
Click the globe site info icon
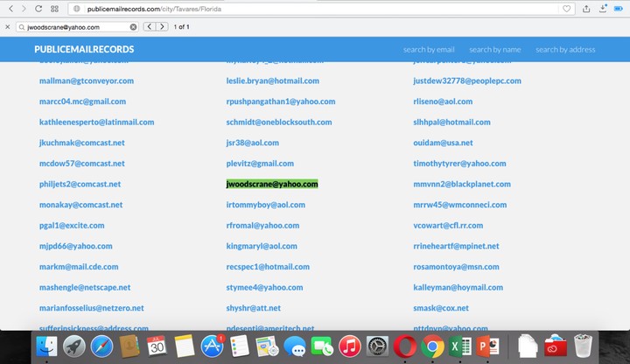77,9
